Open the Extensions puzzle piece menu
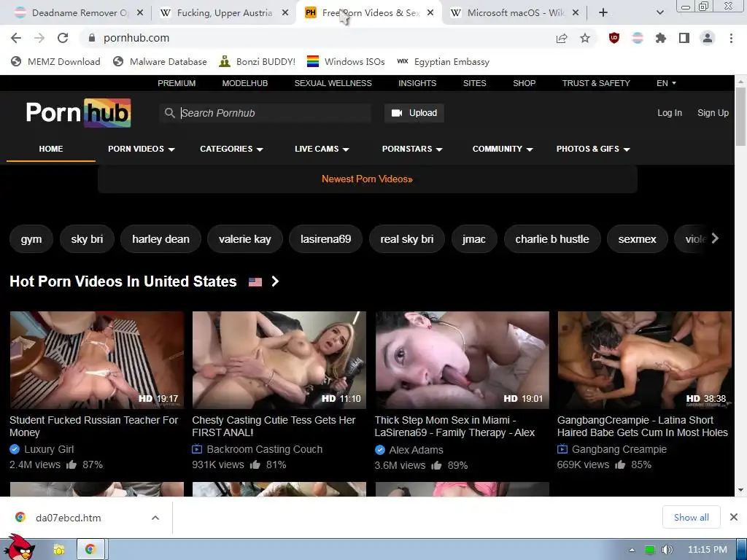The height and width of the screenshot is (560, 747). point(660,38)
